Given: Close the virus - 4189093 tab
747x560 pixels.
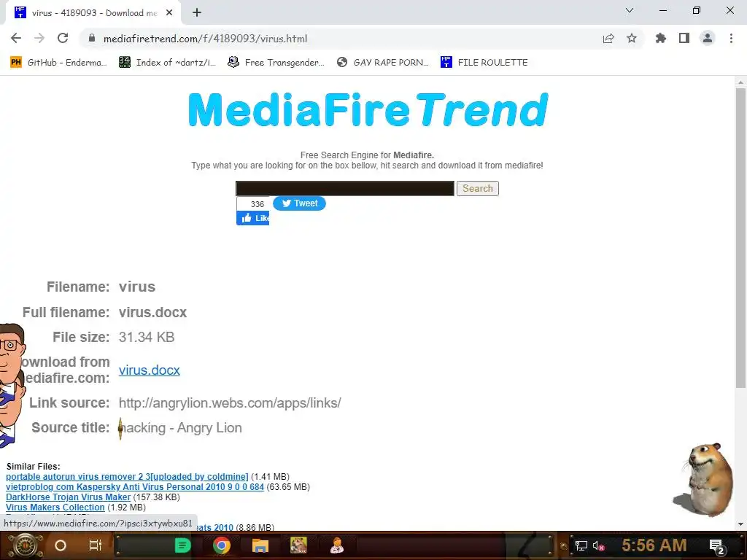Looking at the screenshot, I should tap(169, 13).
